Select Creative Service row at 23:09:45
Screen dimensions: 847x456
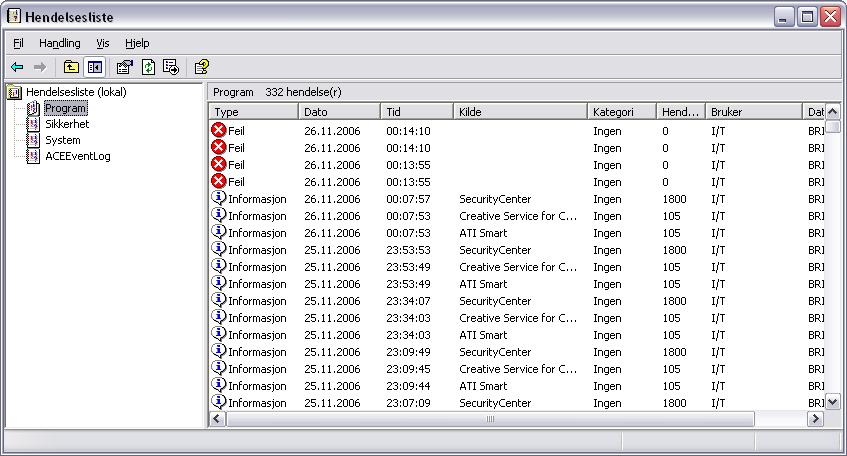coord(517,369)
